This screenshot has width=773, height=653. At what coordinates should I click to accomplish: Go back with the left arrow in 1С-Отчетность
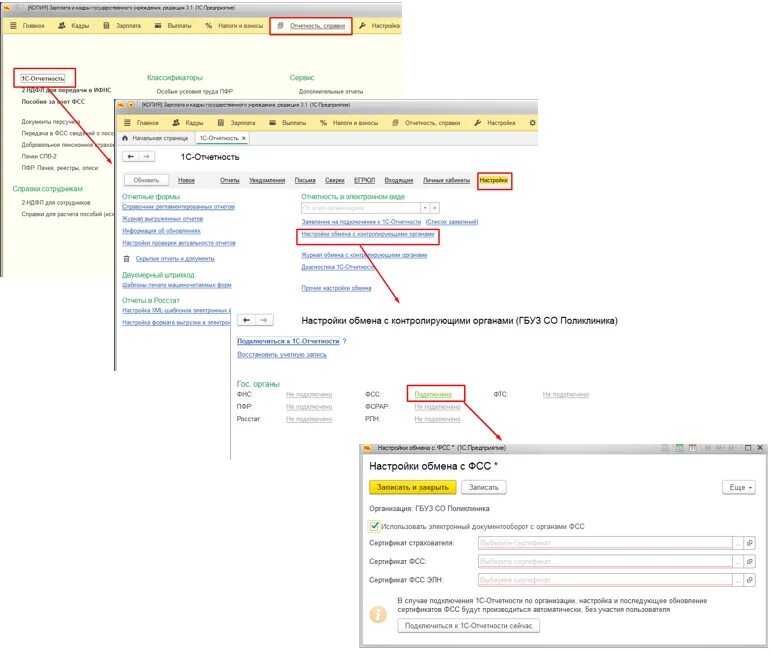(131, 157)
